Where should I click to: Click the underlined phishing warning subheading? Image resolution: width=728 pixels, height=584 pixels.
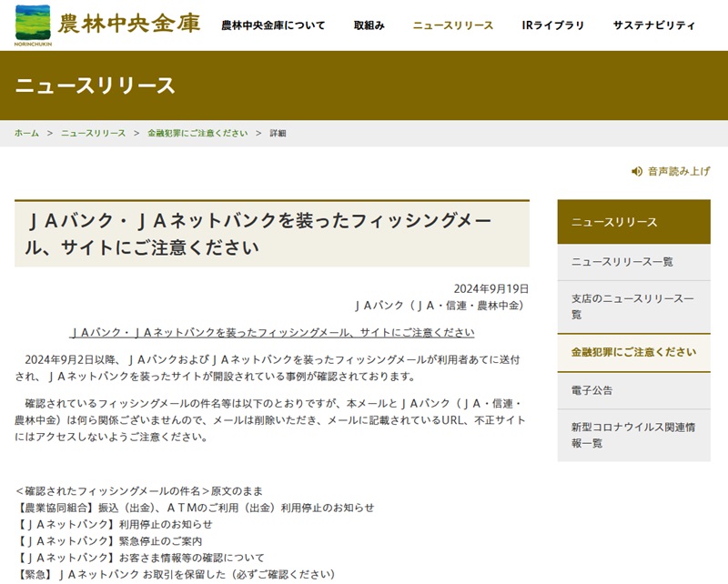pos(272,332)
